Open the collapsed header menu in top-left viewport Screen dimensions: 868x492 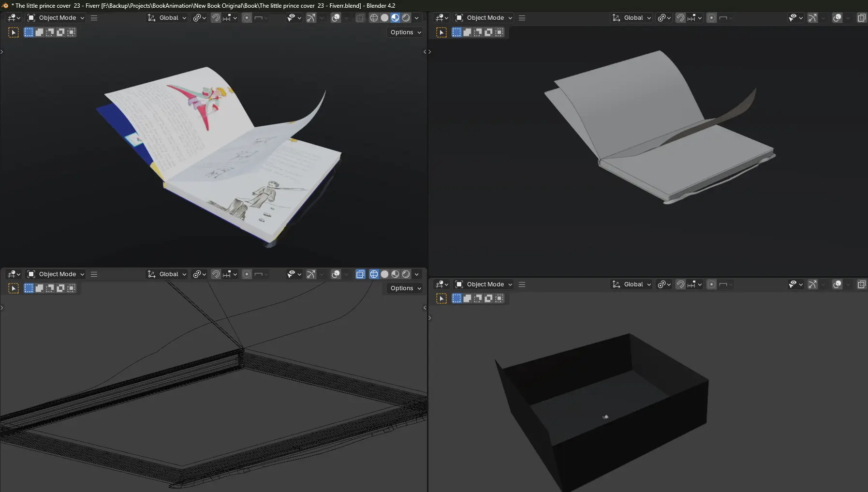(94, 18)
